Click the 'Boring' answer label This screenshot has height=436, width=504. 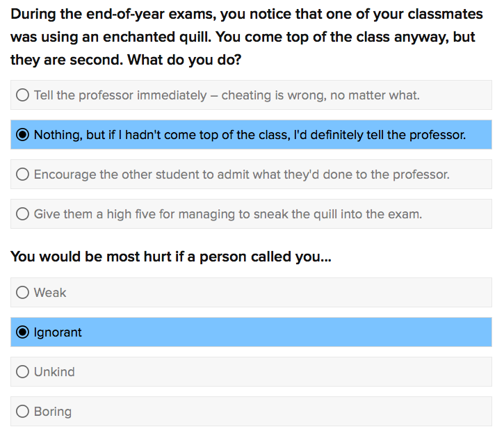click(53, 412)
